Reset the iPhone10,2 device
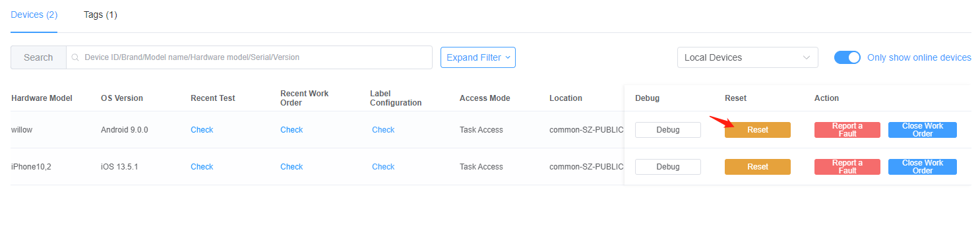The width and height of the screenshot is (980, 246). tap(758, 167)
